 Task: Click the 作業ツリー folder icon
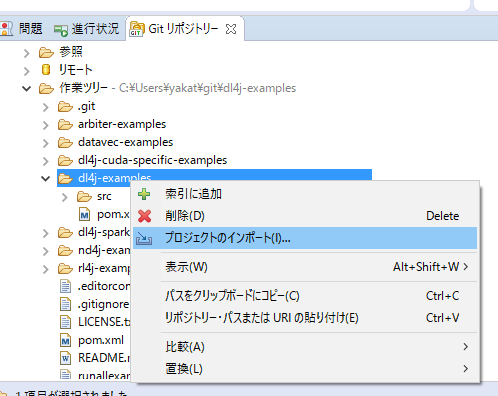pyautogui.click(x=46, y=88)
